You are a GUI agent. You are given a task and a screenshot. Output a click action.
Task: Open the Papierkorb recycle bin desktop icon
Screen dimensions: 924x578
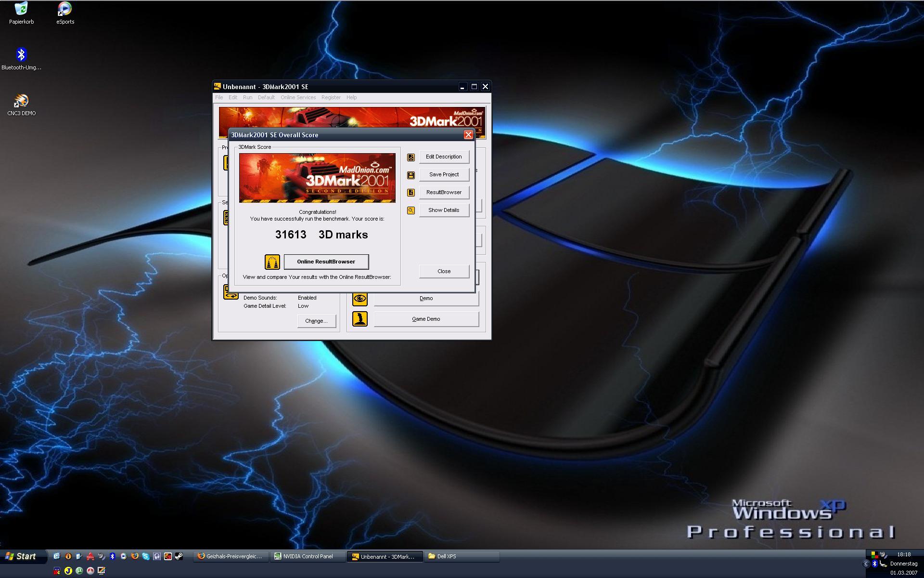pyautogui.click(x=21, y=13)
